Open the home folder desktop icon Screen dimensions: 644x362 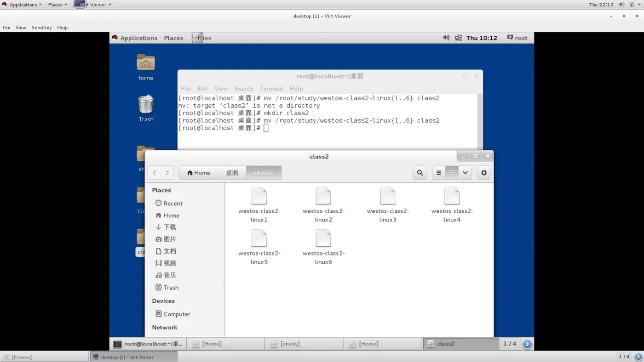point(146,67)
